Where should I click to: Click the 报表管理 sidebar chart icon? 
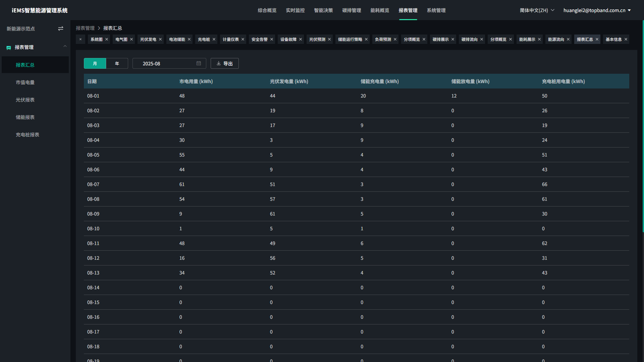click(9, 48)
